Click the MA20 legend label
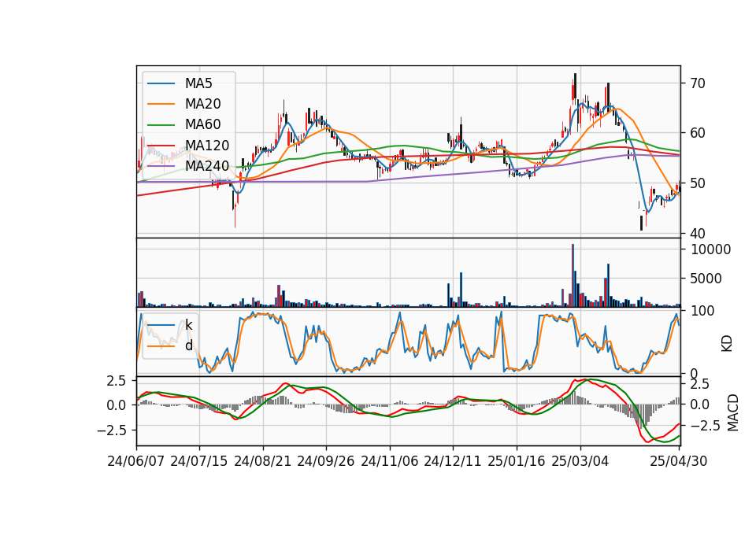The height and width of the screenshot is (543, 756). pyautogui.click(x=202, y=104)
